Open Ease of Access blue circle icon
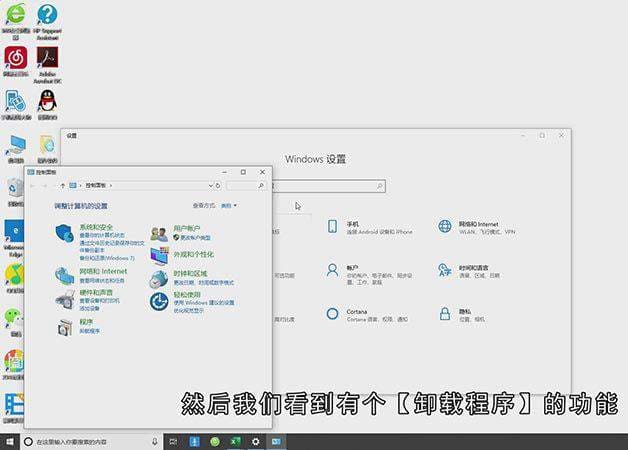 click(159, 301)
